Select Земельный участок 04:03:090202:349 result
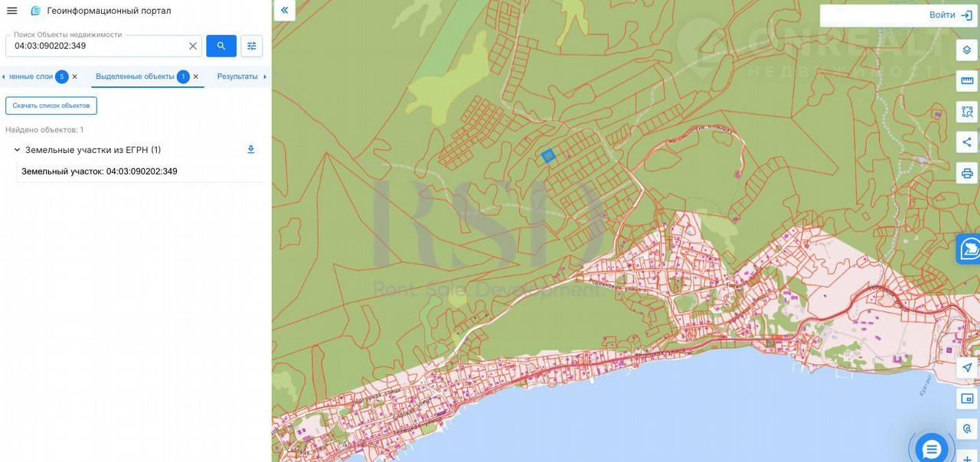Viewport: 980px width, 462px height. [100, 171]
